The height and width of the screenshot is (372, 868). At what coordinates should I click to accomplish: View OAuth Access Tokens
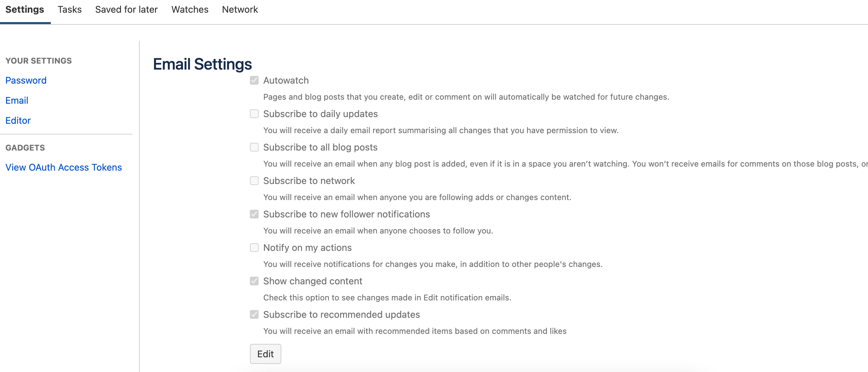point(64,167)
